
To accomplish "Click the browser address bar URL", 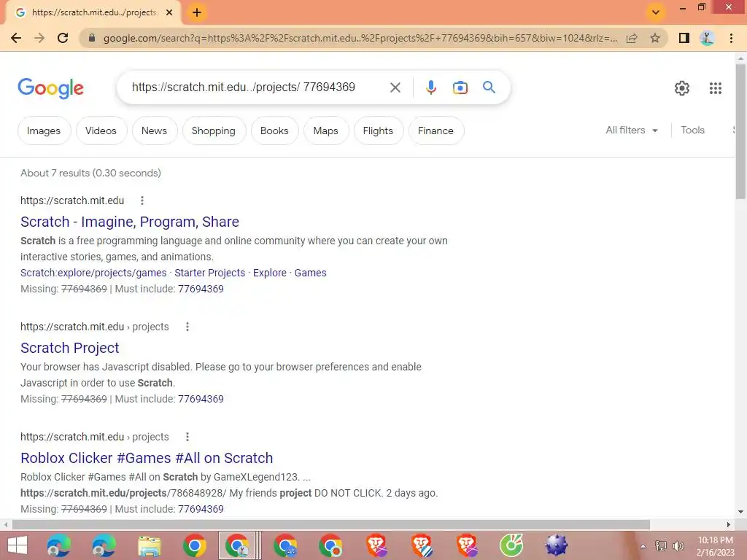I will coord(360,38).
